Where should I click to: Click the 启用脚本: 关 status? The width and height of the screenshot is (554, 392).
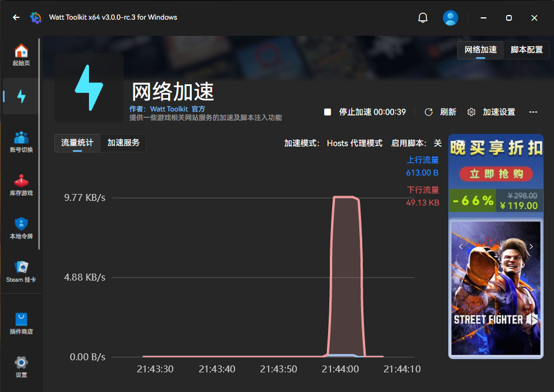coord(416,143)
